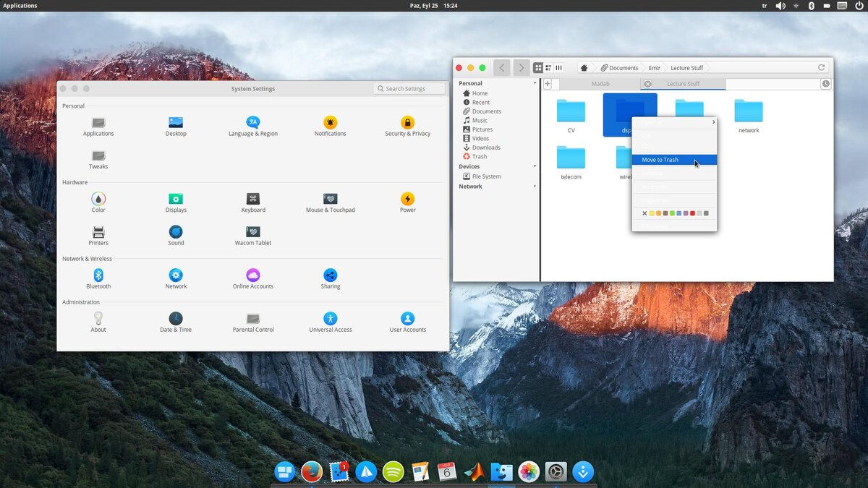Open Power settings

(408, 203)
